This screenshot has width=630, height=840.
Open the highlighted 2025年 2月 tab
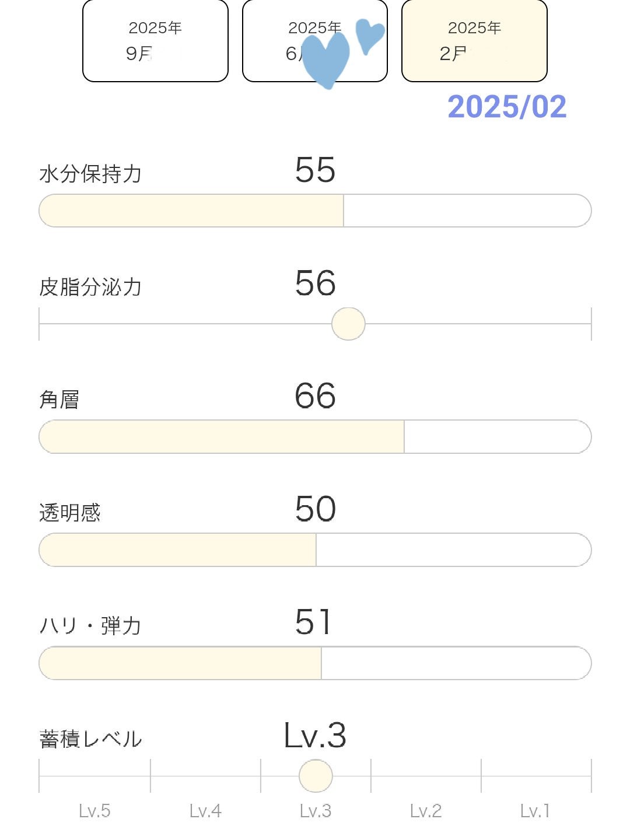pyautogui.click(x=474, y=41)
